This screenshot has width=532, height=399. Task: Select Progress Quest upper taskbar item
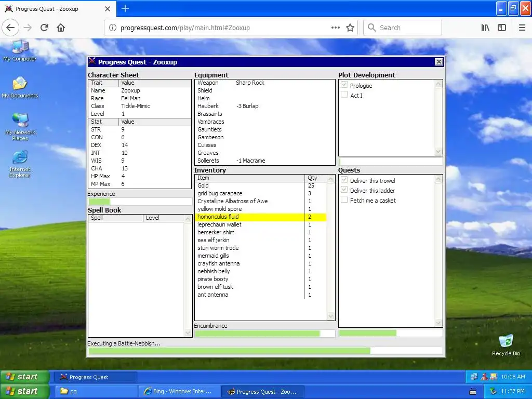click(x=96, y=377)
